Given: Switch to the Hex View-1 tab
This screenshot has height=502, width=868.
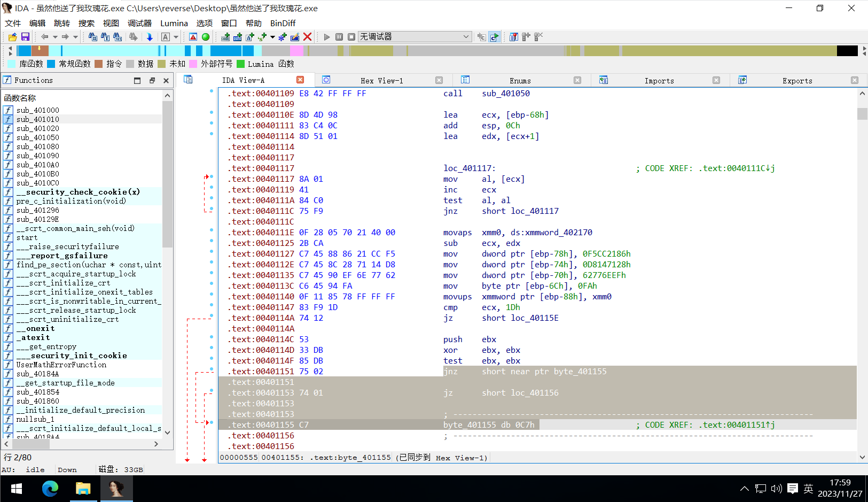Looking at the screenshot, I should point(381,81).
